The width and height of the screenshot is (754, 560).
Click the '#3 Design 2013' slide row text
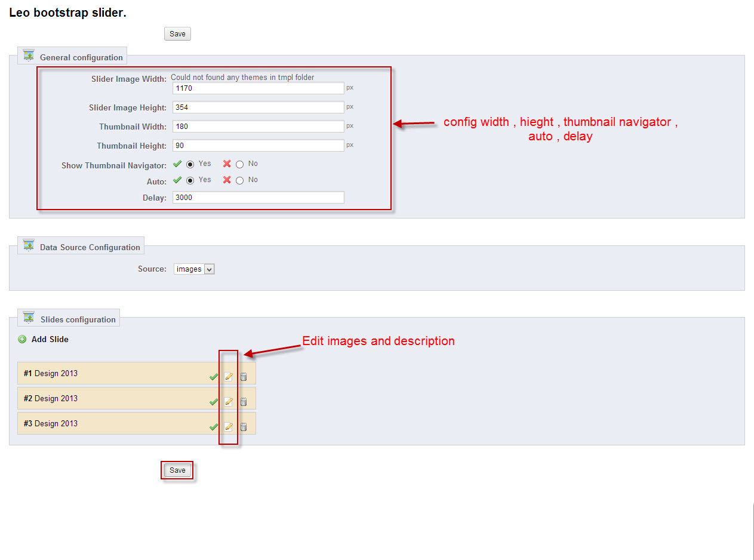pyautogui.click(x=51, y=424)
